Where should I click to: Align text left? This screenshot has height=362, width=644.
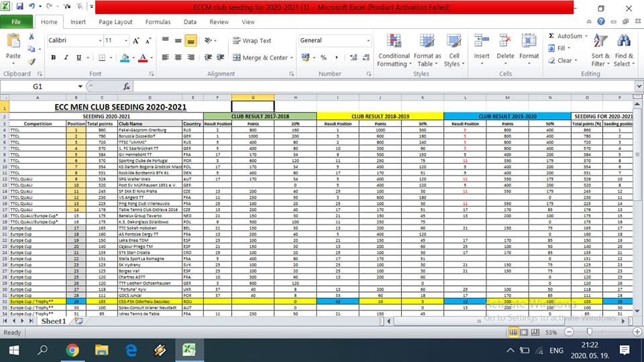point(165,58)
